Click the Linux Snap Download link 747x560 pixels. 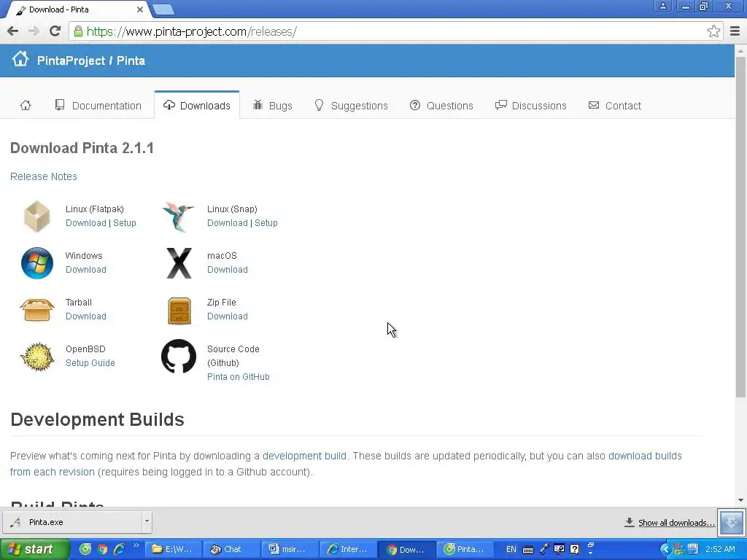228,223
